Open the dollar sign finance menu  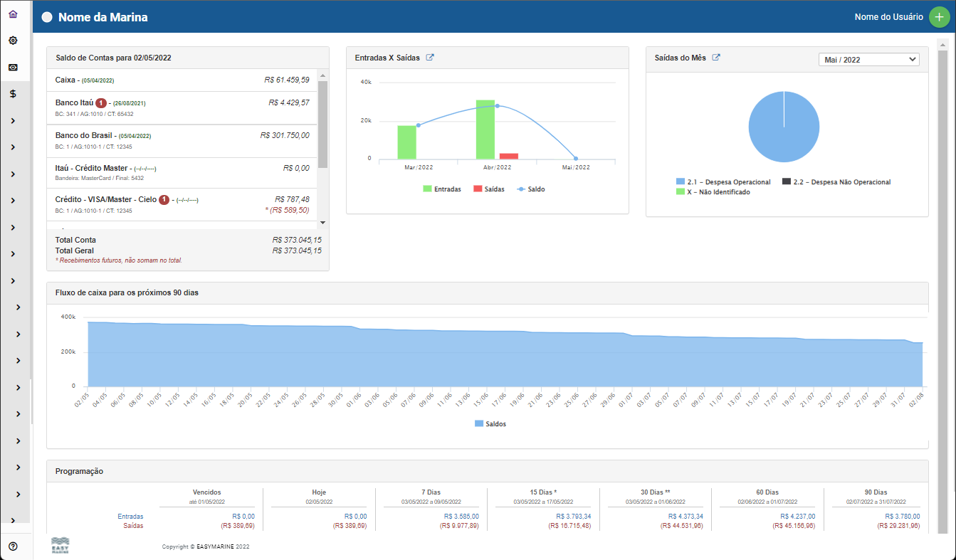13,93
